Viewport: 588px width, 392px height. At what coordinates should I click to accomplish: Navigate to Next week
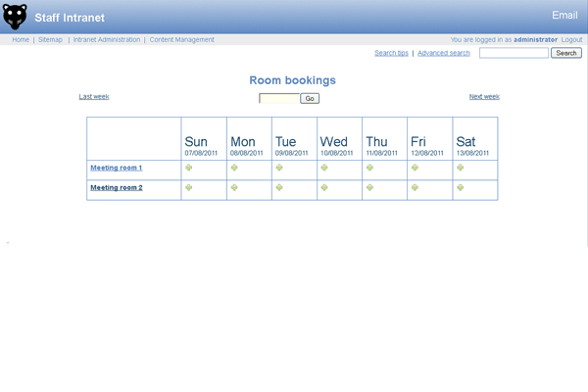click(x=484, y=97)
